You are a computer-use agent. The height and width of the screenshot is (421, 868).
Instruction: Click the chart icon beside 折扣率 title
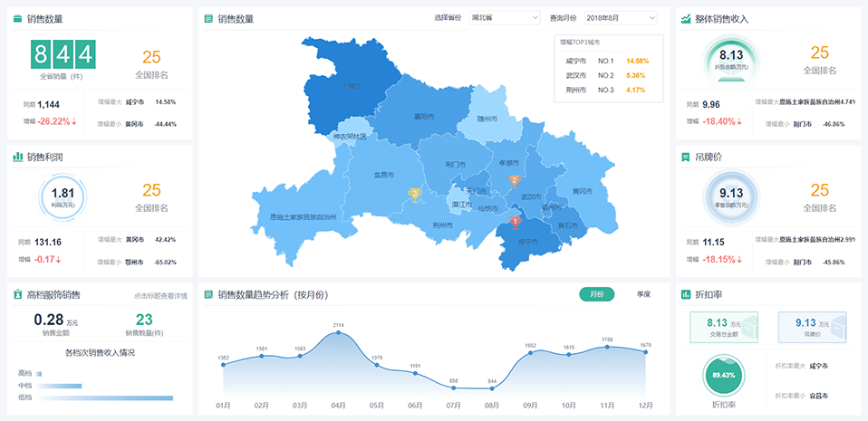tap(686, 295)
